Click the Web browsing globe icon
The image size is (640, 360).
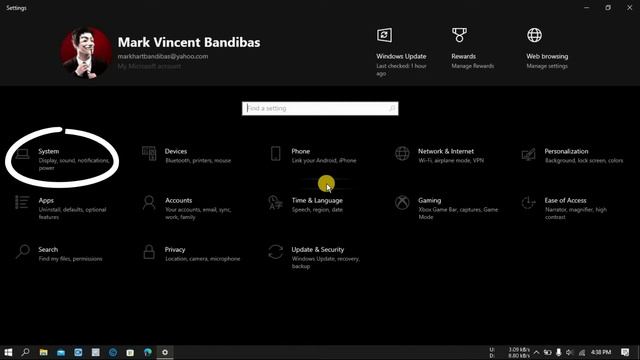[534, 35]
